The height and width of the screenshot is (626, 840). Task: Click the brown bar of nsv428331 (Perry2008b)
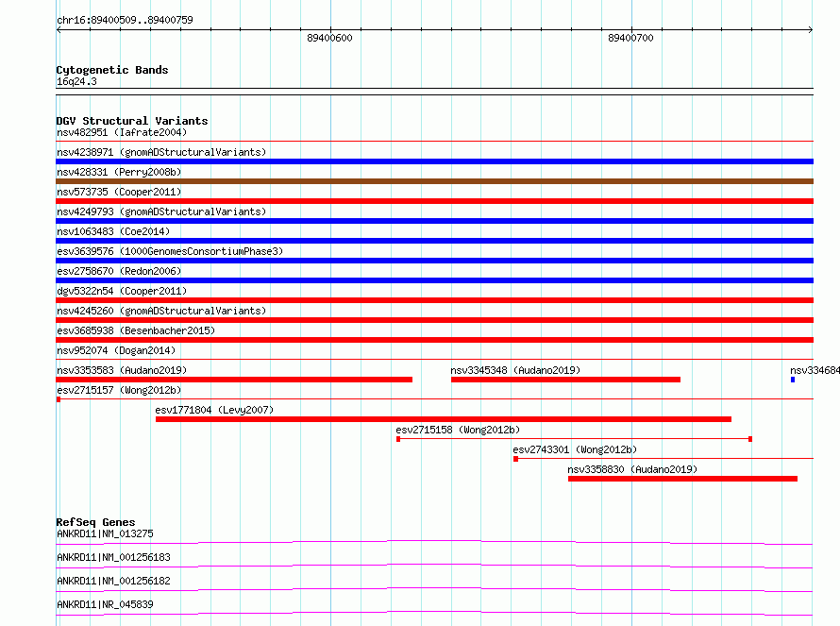tap(434, 181)
